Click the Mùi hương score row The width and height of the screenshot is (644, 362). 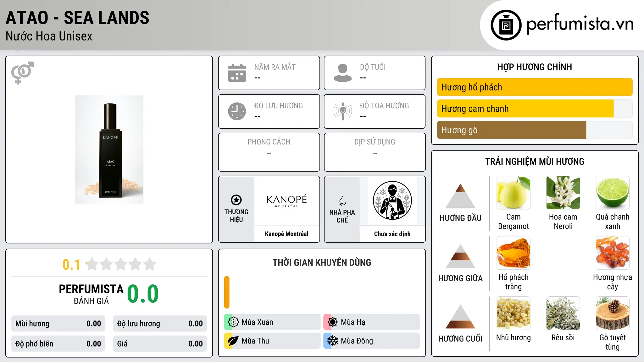(x=58, y=324)
